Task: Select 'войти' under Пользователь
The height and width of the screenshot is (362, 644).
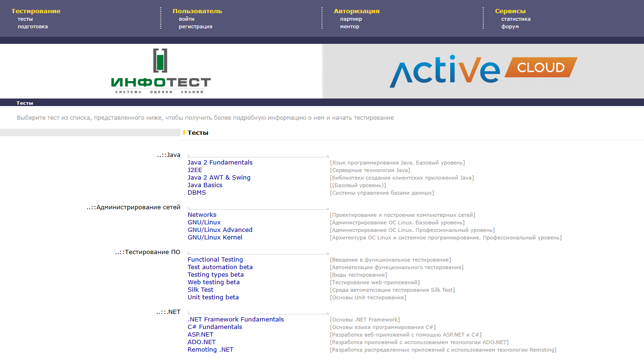Action: (x=186, y=19)
